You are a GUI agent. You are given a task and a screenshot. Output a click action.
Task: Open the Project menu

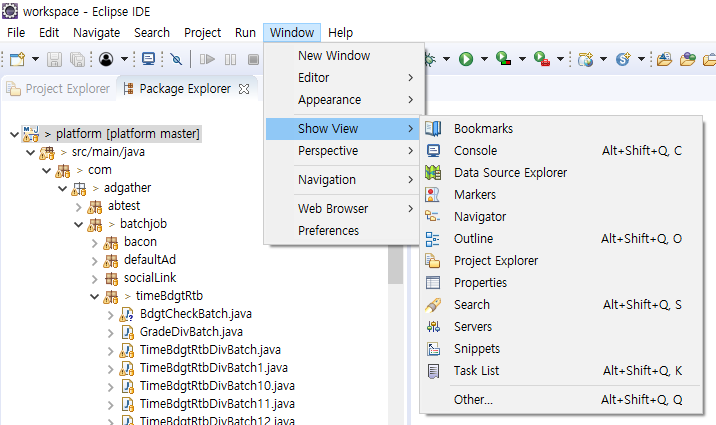point(202,33)
